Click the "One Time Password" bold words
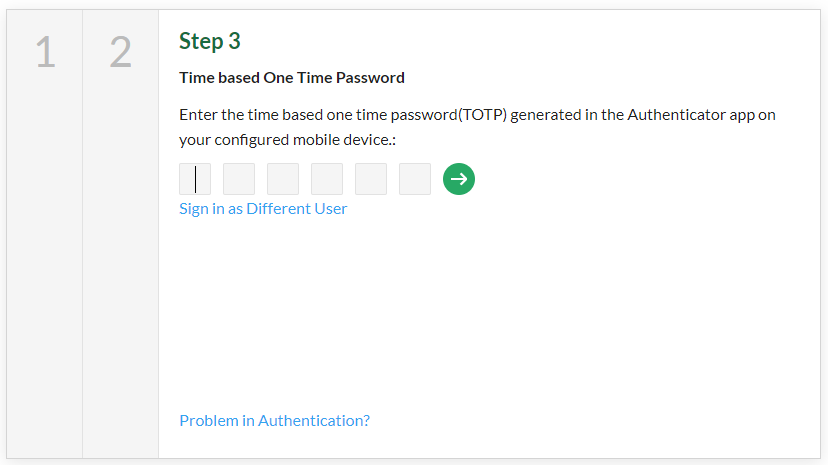The image size is (828, 465). [x=334, y=77]
